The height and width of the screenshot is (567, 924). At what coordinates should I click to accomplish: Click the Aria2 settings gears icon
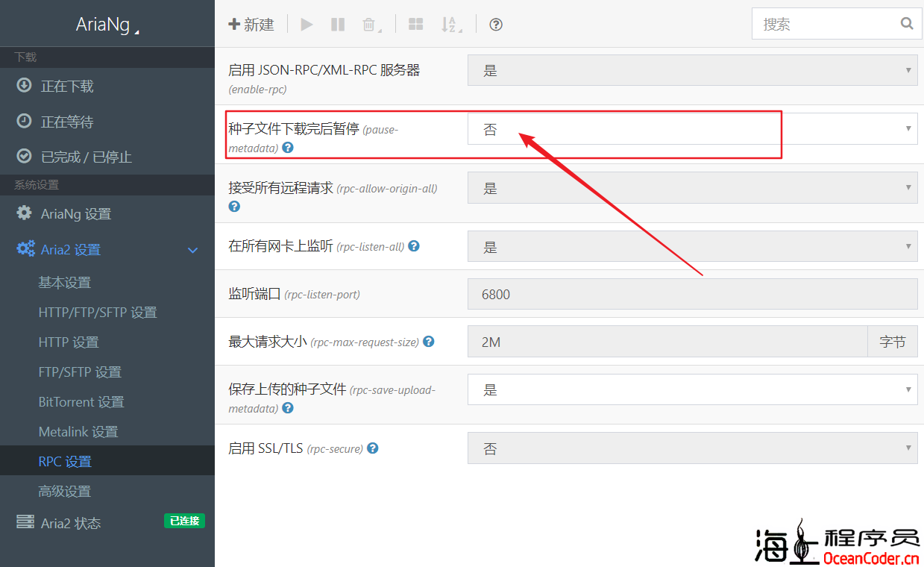[x=25, y=249]
